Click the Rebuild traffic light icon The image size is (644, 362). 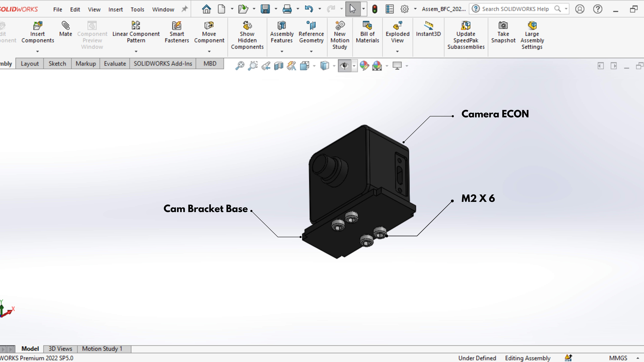coord(374,9)
